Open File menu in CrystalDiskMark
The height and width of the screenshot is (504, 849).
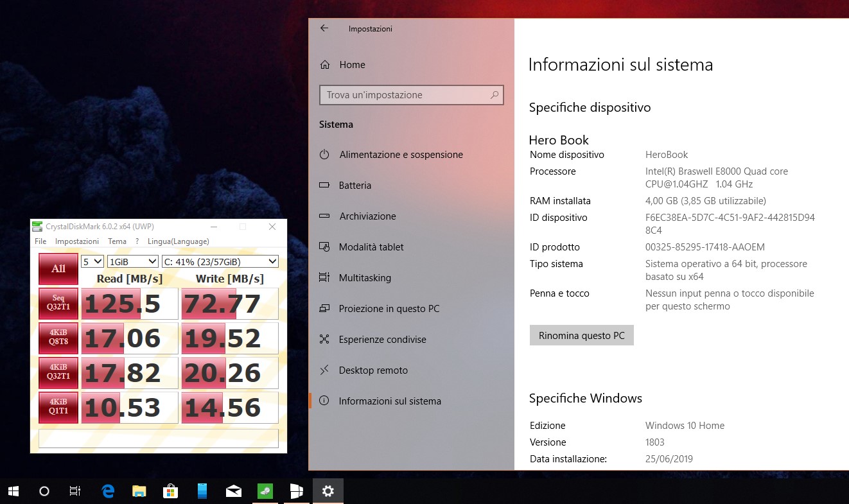coord(40,241)
